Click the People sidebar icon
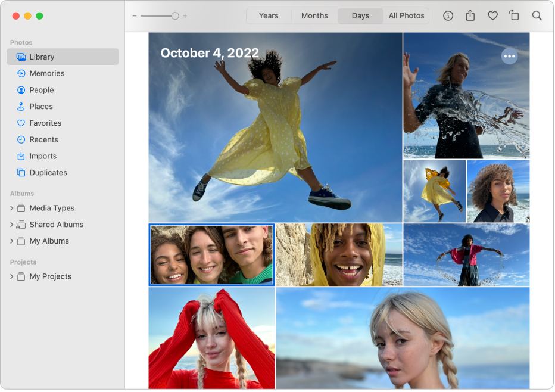The width and height of the screenshot is (555, 392). point(21,90)
